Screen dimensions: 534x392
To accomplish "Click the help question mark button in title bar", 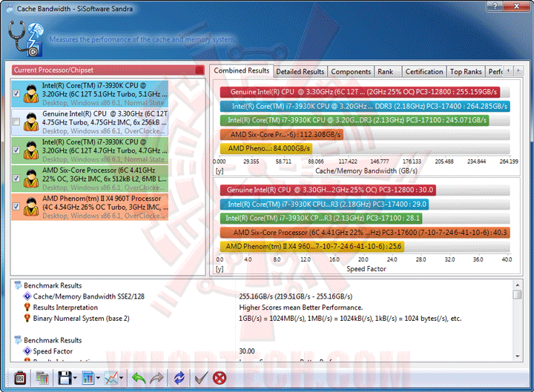I will [x=495, y=6].
